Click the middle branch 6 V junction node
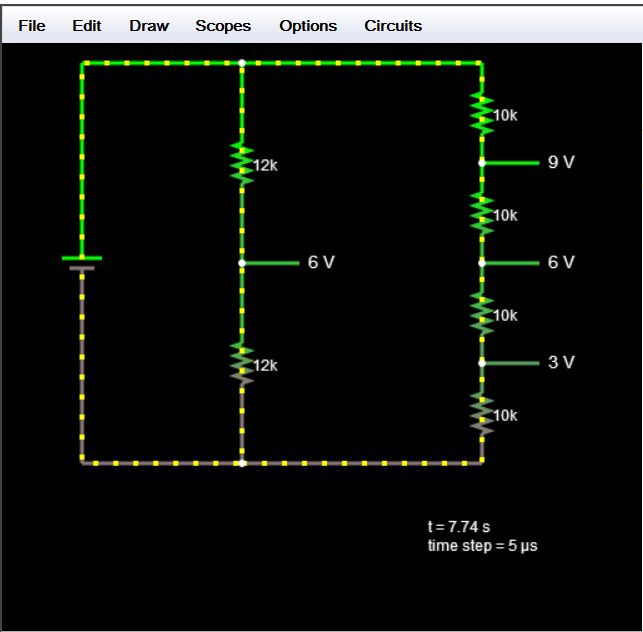The width and height of the screenshot is (643, 632). click(242, 263)
